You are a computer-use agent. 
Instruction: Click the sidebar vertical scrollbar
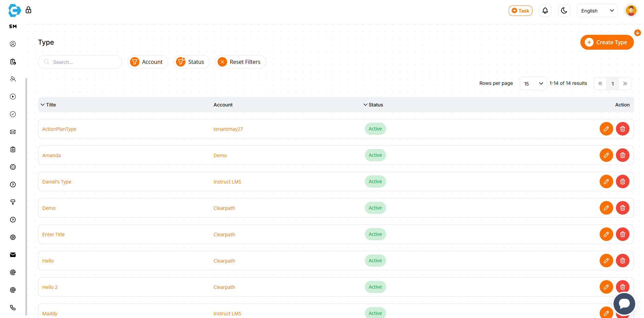coord(26,197)
